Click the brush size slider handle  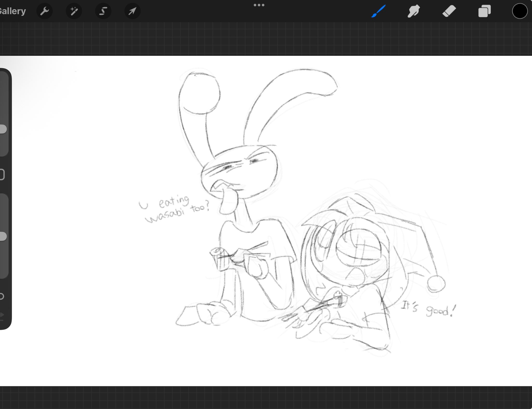pyautogui.click(x=3, y=129)
